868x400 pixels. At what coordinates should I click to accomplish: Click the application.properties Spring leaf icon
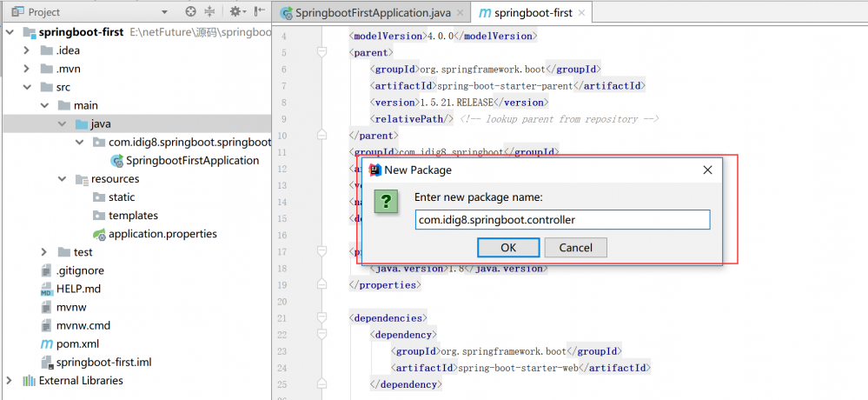(100, 234)
